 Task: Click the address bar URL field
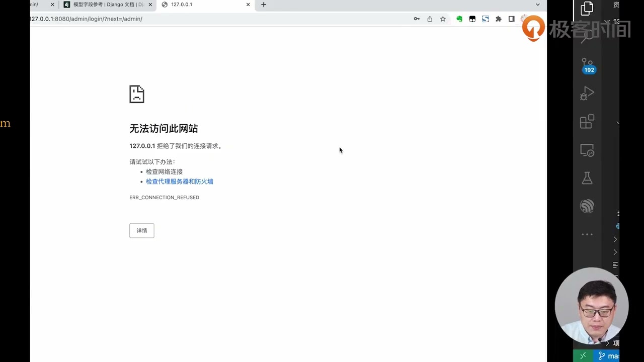pyautogui.click(x=216, y=19)
